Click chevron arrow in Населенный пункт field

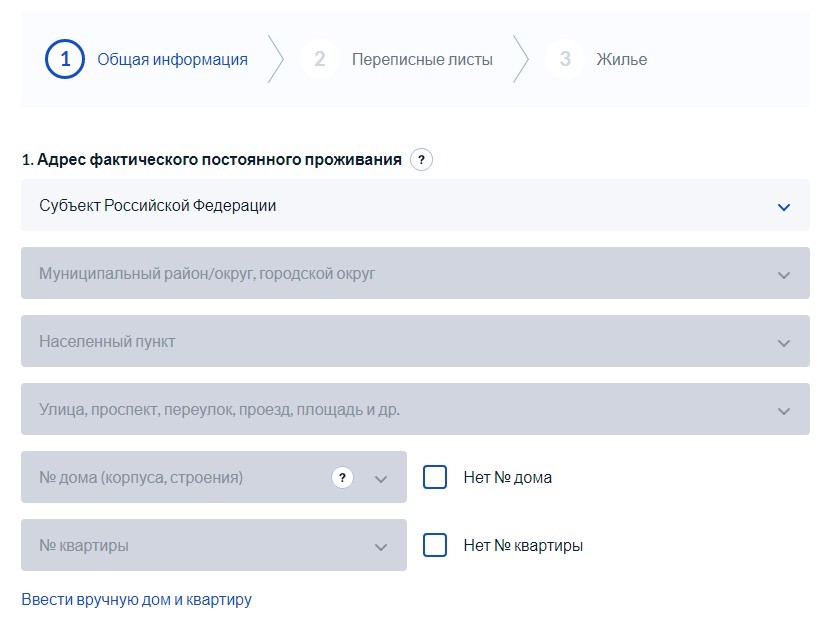(783, 343)
